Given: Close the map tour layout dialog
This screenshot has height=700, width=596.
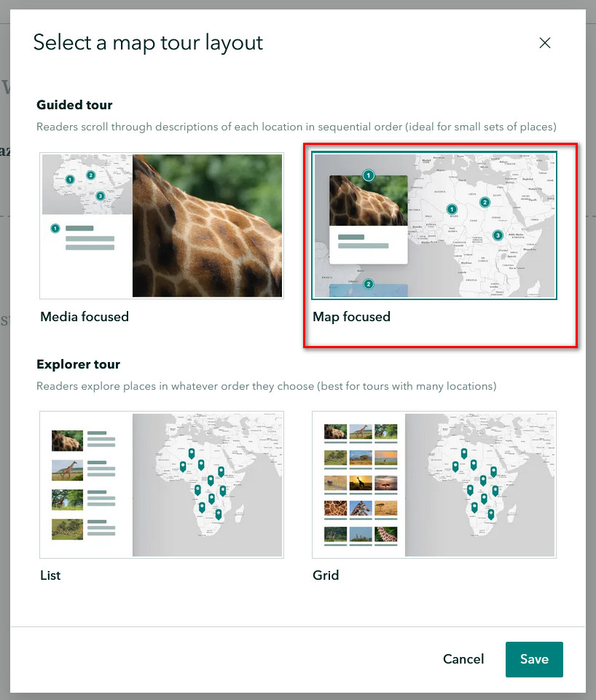Looking at the screenshot, I should (x=545, y=43).
